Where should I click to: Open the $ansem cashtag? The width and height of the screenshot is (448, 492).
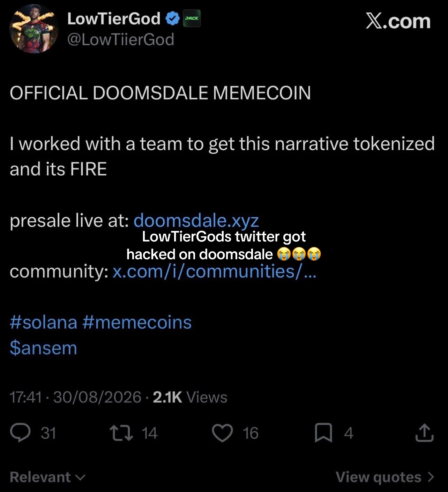click(x=44, y=348)
